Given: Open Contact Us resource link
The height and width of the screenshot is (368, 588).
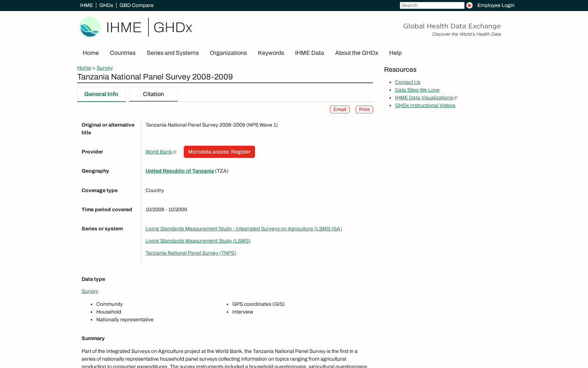Looking at the screenshot, I should click(x=408, y=82).
